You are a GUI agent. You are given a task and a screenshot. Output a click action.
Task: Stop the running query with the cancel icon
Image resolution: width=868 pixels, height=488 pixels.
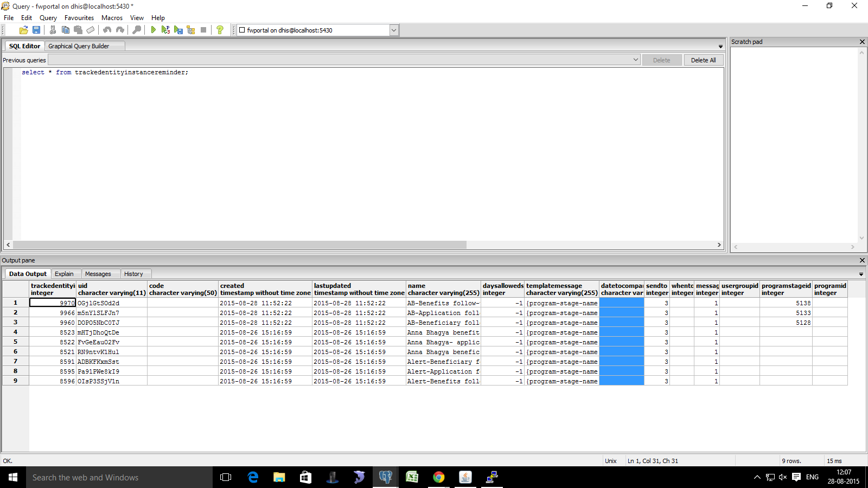(203, 30)
